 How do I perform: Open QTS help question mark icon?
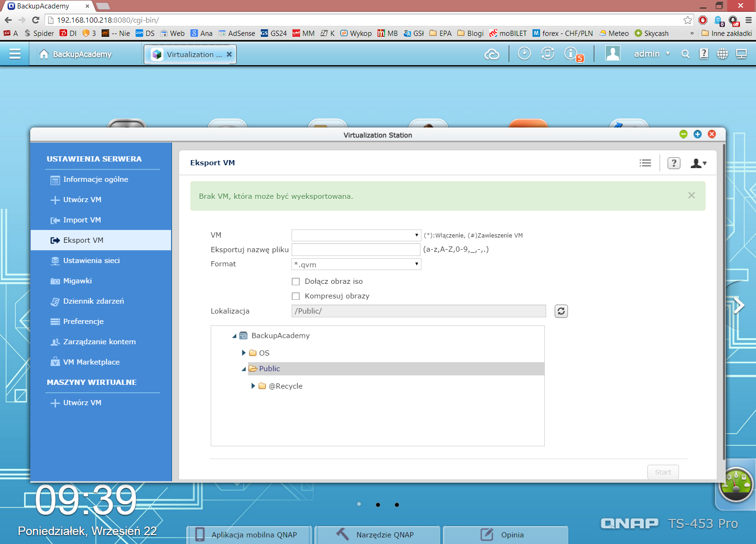pyautogui.click(x=704, y=54)
